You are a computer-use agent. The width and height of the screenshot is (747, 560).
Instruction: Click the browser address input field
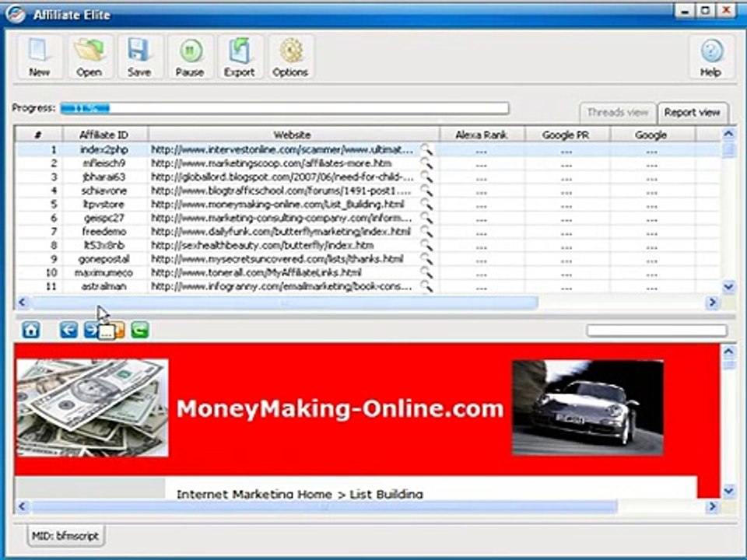click(657, 330)
